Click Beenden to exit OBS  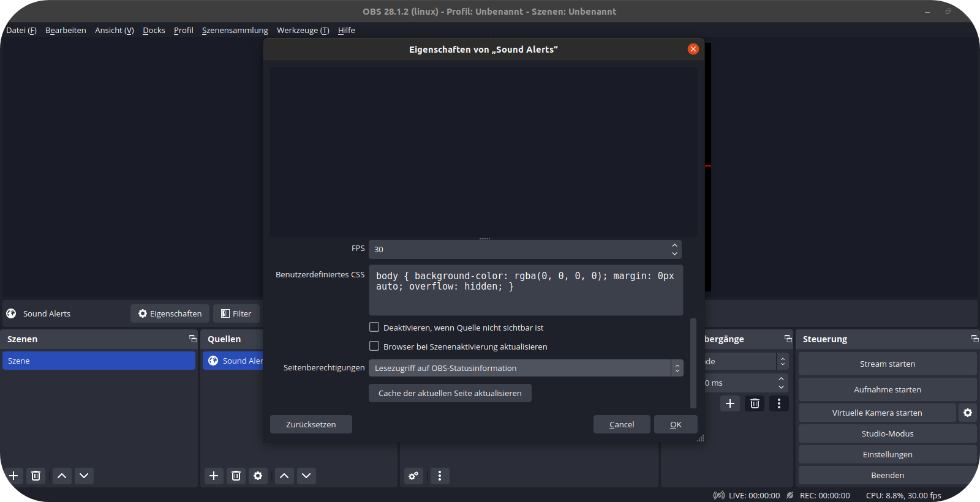[x=888, y=475]
